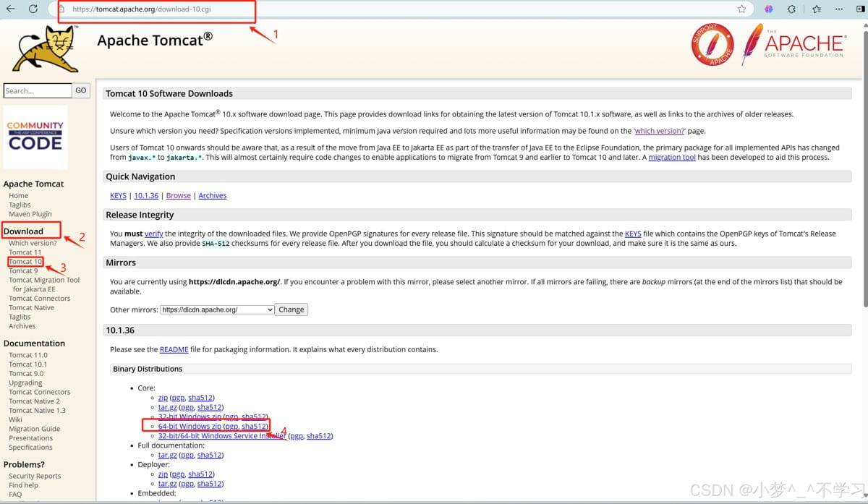The width and height of the screenshot is (868, 504).
Task: Focus the Search text box in the sidebar
Action: pyautogui.click(x=38, y=90)
